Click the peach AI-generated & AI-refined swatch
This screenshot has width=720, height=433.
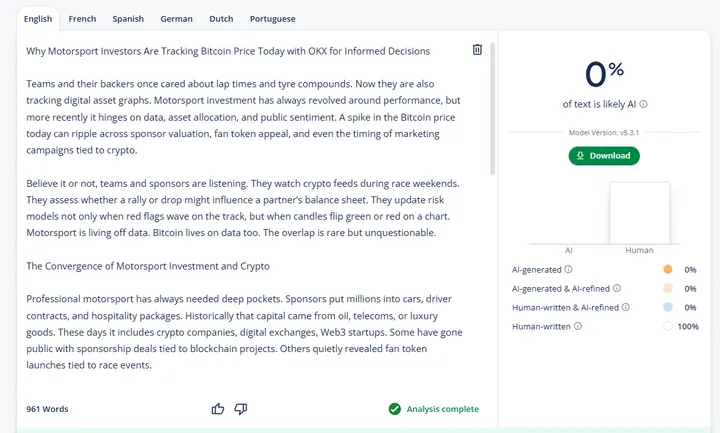[x=668, y=288]
